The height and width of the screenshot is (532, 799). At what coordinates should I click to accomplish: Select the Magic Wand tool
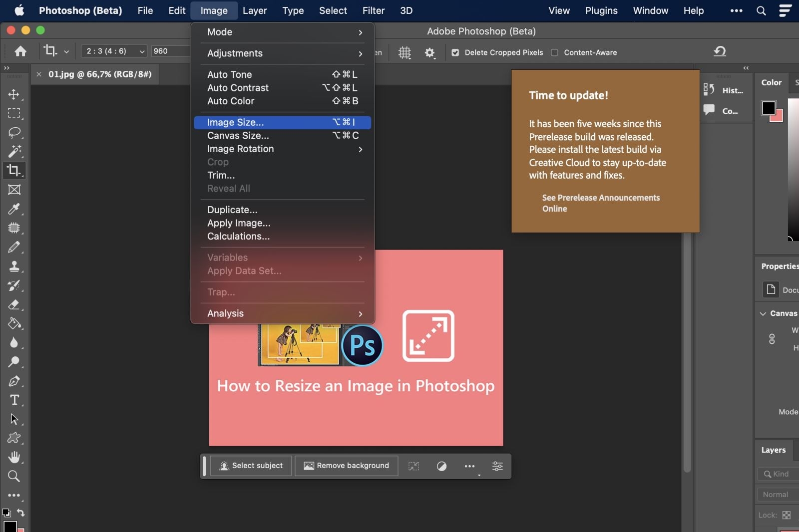click(14, 151)
